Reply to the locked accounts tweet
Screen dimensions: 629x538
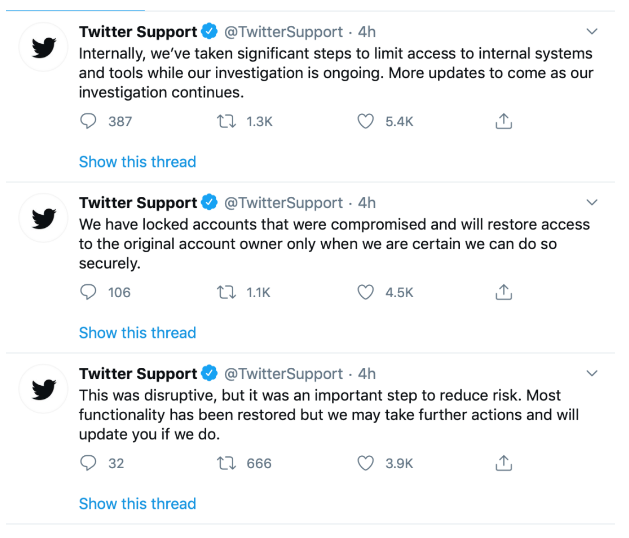[88, 292]
